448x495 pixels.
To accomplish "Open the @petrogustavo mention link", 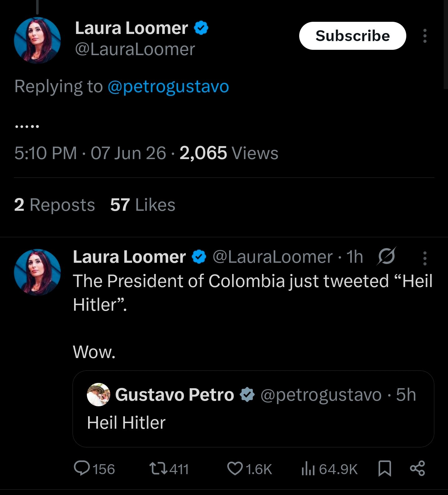I will pyautogui.click(x=168, y=87).
